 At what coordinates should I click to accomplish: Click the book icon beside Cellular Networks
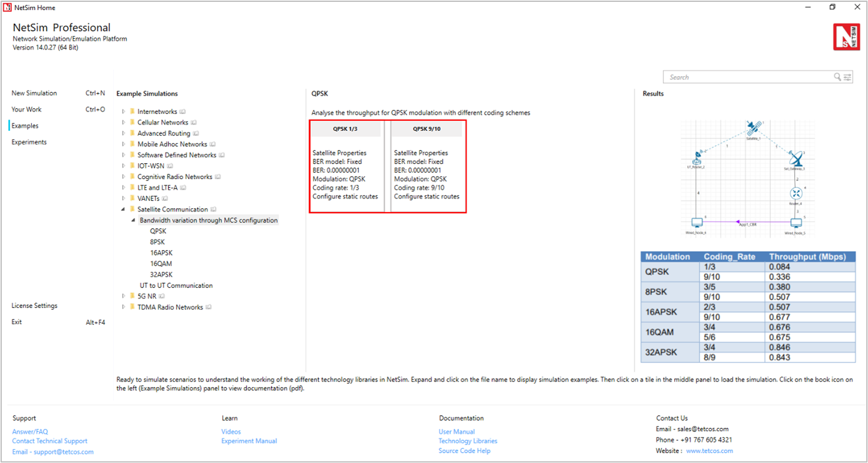[194, 123]
